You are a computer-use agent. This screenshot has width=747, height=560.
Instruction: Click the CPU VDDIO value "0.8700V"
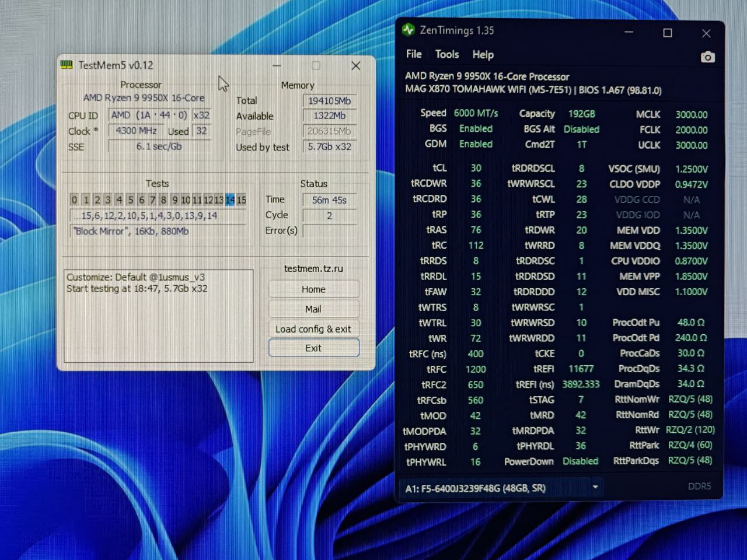[691, 261]
